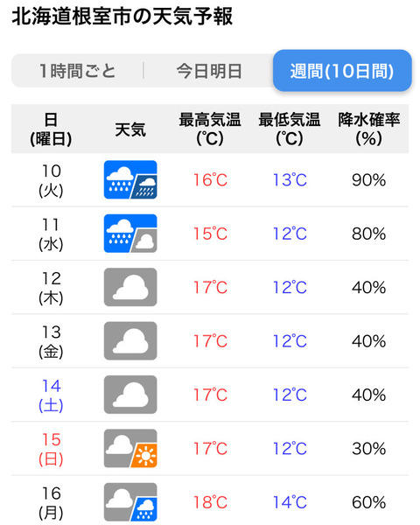Select the blue 14(土) date cell
Screen dimensions: 420x525
(51, 395)
